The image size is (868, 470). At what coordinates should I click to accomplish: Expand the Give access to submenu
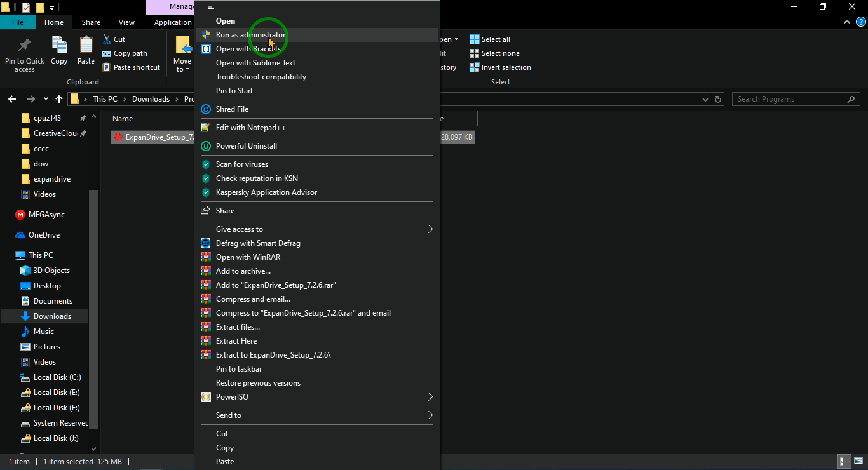316,229
